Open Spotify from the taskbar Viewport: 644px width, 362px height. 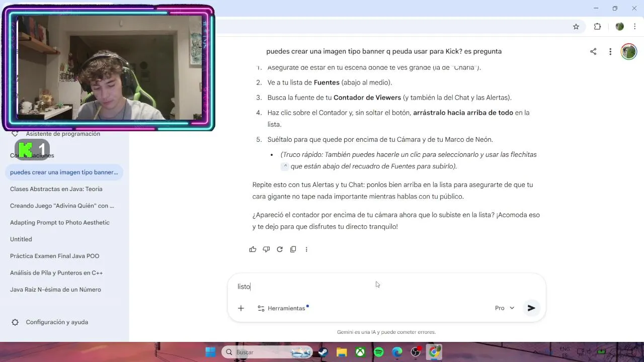[x=379, y=352]
